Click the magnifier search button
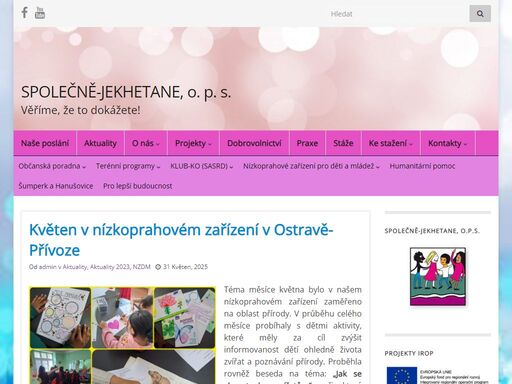Screen dimensions: 512x384 (480, 14)
